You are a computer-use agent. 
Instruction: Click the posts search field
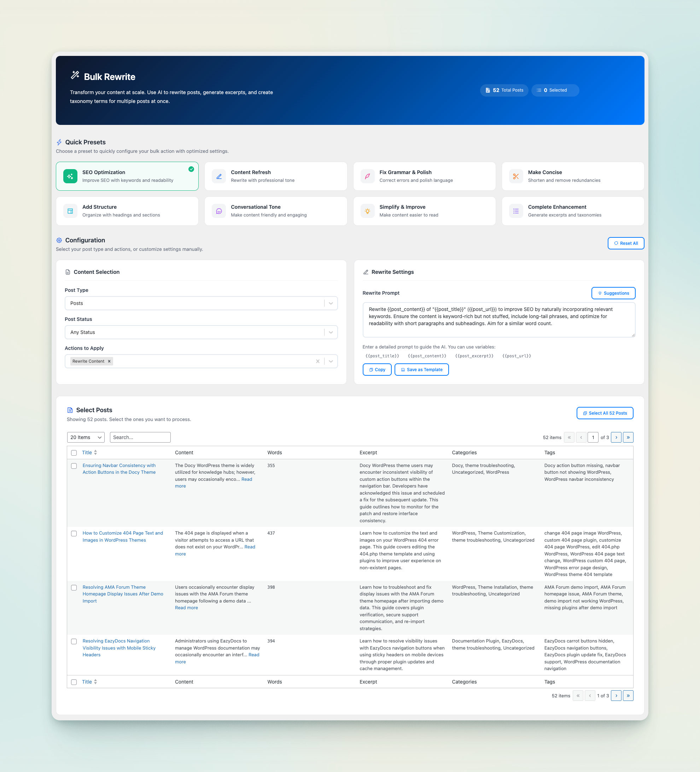(140, 437)
